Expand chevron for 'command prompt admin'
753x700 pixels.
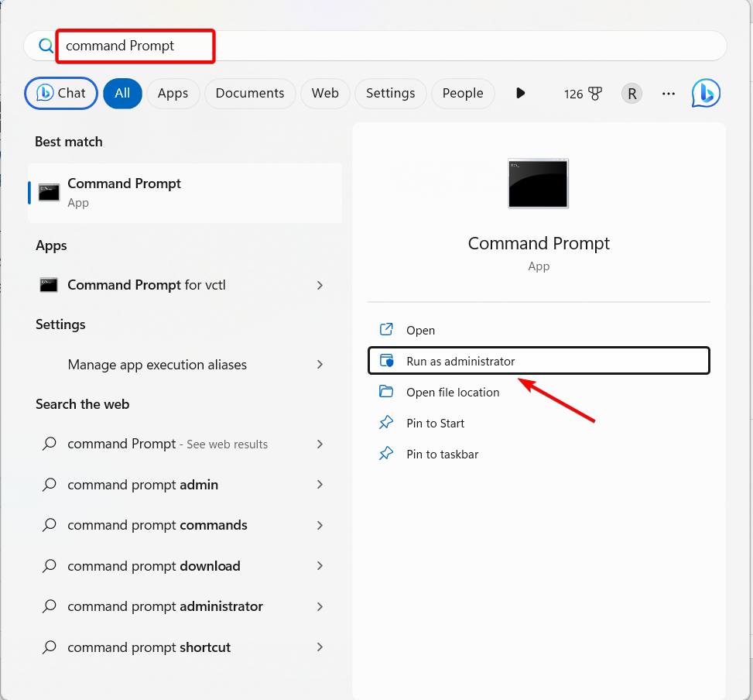pyautogui.click(x=320, y=485)
